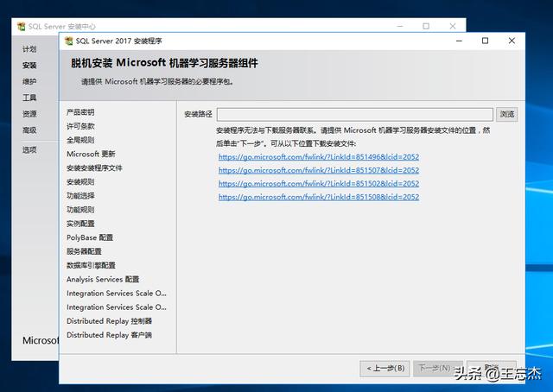Open download link with LinkId=851502
Viewport: 553px width, 392px height.
pos(318,183)
